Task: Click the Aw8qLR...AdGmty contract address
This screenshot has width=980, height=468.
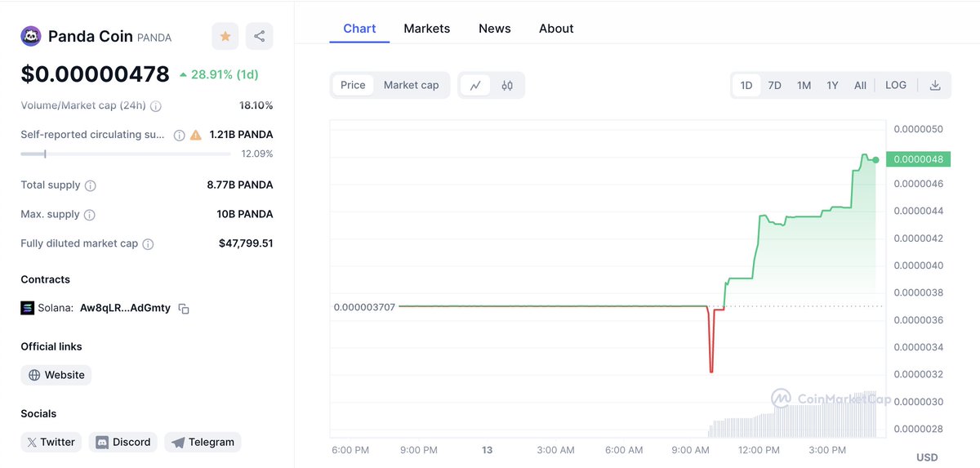Action: (x=125, y=308)
